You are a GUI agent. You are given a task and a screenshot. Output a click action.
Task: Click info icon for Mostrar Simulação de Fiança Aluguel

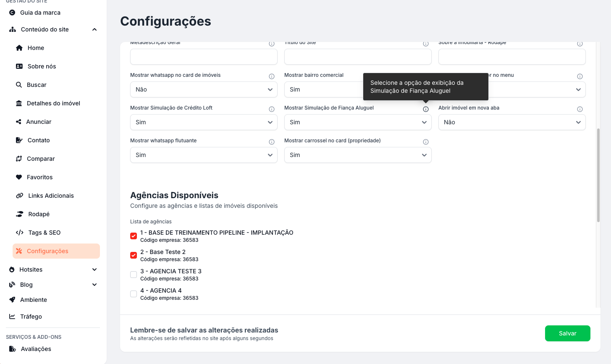tap(426, 109)
